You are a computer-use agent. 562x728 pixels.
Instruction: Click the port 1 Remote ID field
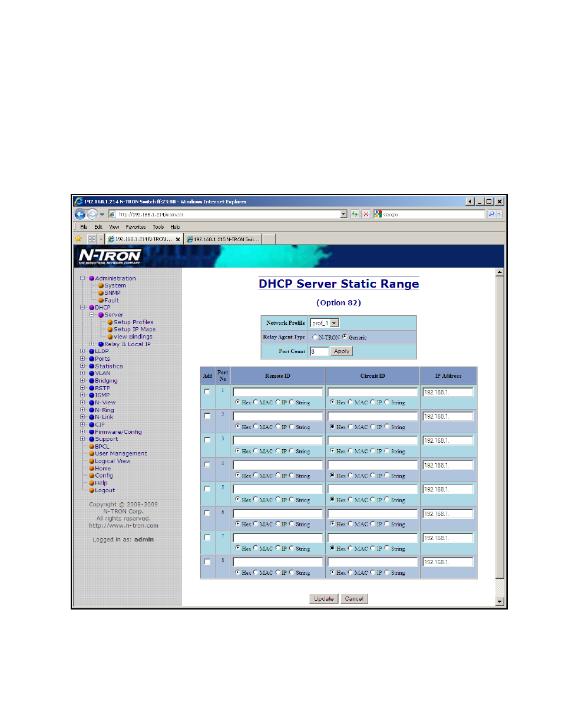click(278, 392)
